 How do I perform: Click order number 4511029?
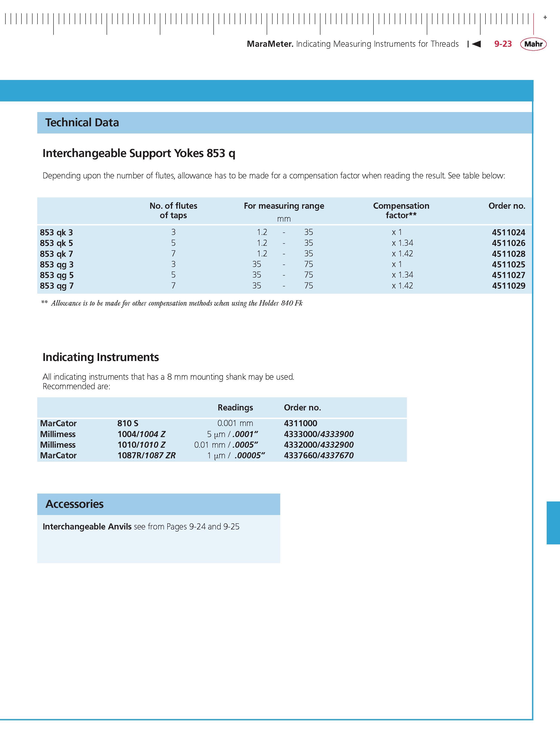[508, 286]
